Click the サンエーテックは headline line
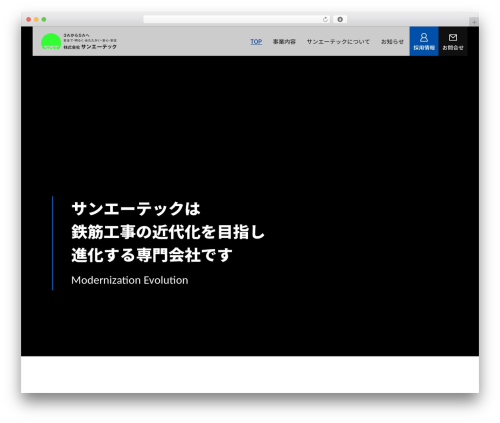Viewport: 500px width, 423px height. point(136,209)
